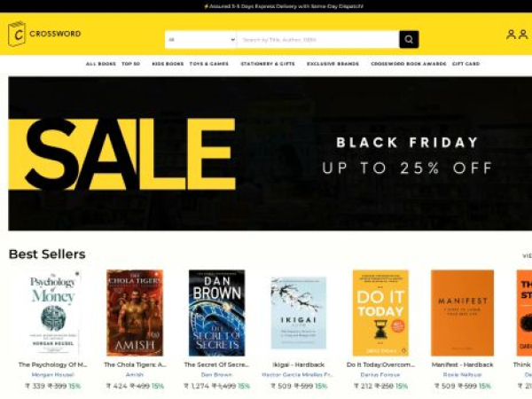The height and width of the screenshot is (399, 532).
Task: Open The Psychology of Money cover
Action: pos(52,313)
